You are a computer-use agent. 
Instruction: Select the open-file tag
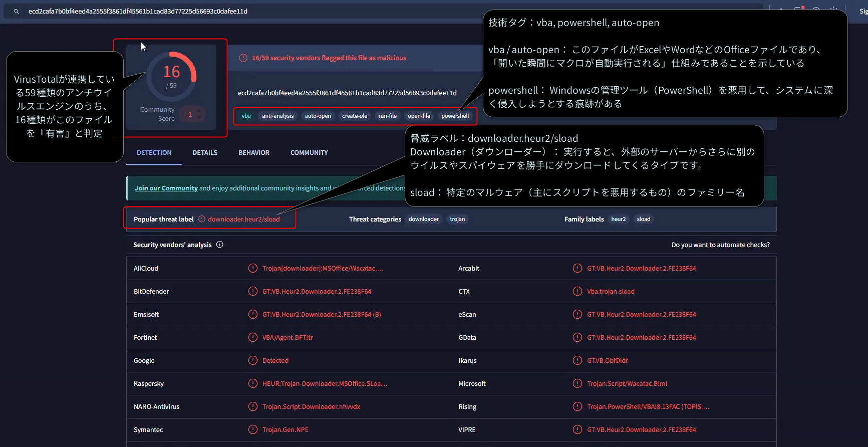click(x=419, y=116)
